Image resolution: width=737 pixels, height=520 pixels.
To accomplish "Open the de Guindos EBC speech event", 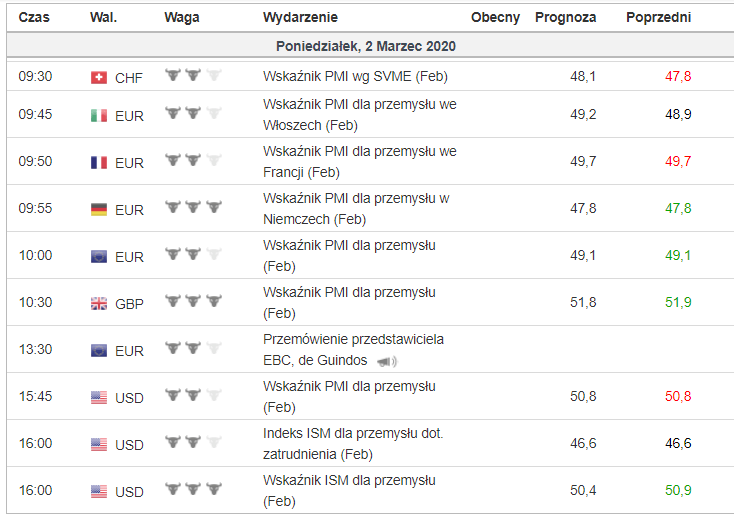I will (x=353, y=350).
